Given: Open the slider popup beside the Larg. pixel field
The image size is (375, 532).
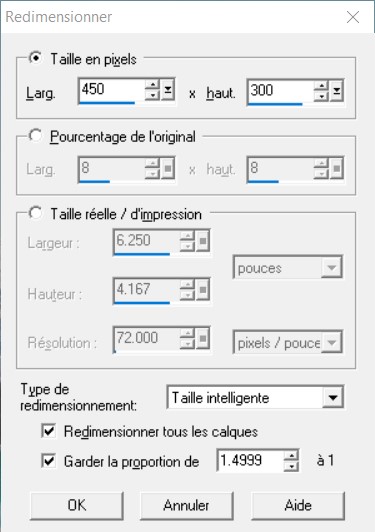Looking at the screenshot, I should pos(168,90).
